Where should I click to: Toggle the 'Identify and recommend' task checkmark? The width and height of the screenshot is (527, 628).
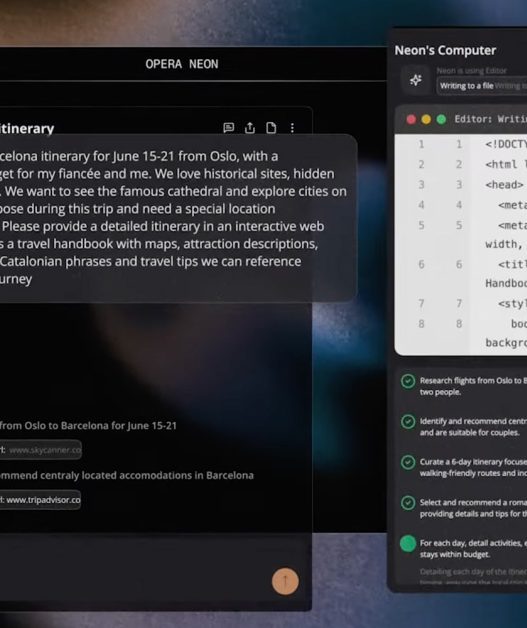click(408, 422)
